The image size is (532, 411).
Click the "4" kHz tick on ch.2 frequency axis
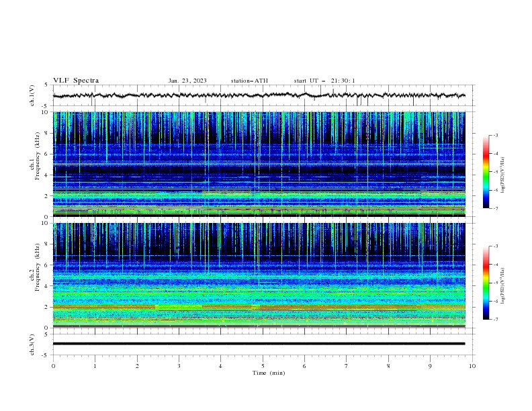point(46,286)
